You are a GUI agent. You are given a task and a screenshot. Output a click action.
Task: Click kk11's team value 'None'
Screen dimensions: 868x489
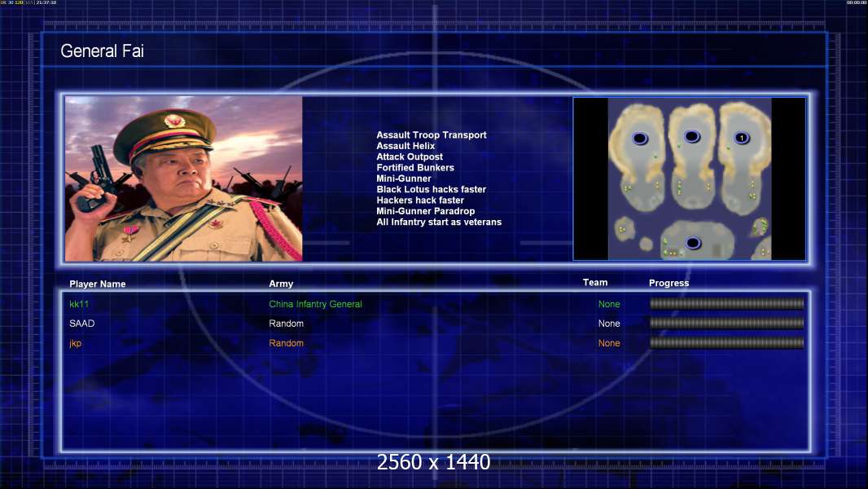tap(609, 304)
